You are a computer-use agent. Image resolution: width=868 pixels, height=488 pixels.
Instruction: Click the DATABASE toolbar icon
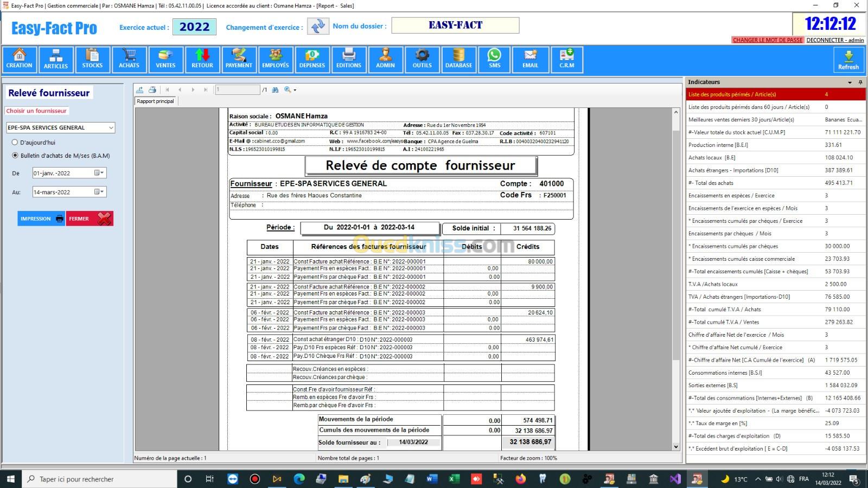[x=458, y=59]
